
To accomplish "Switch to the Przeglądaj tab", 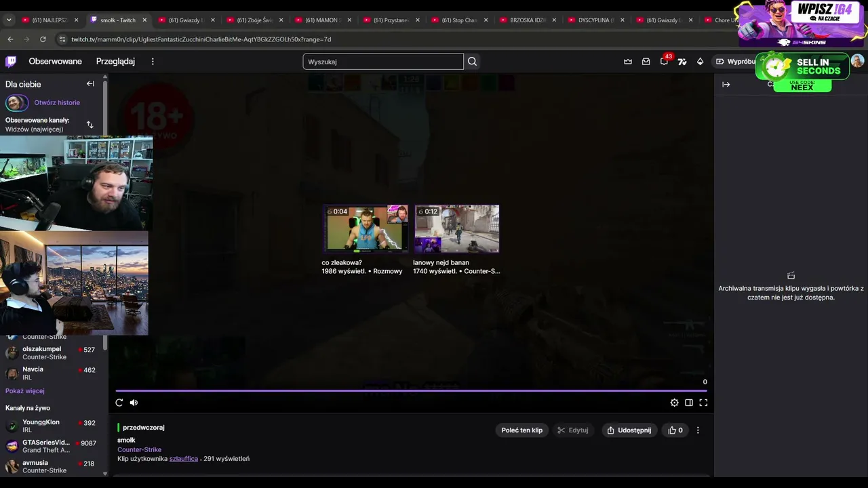I will pos(115,62).
